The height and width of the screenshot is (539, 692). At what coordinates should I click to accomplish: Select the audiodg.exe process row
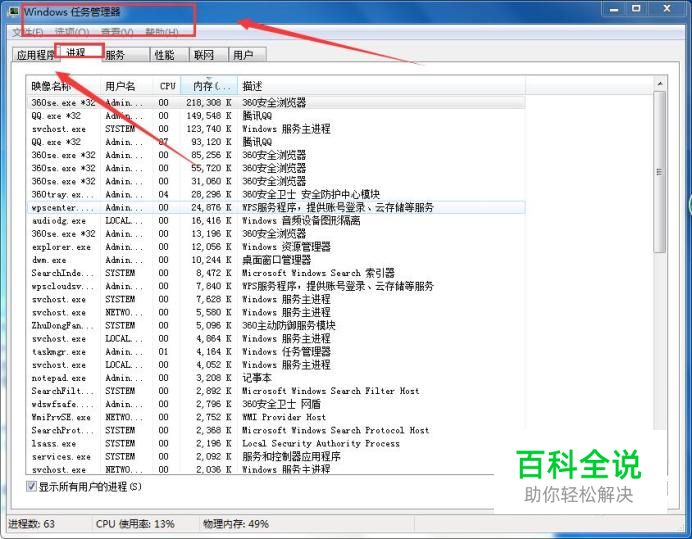276,220
